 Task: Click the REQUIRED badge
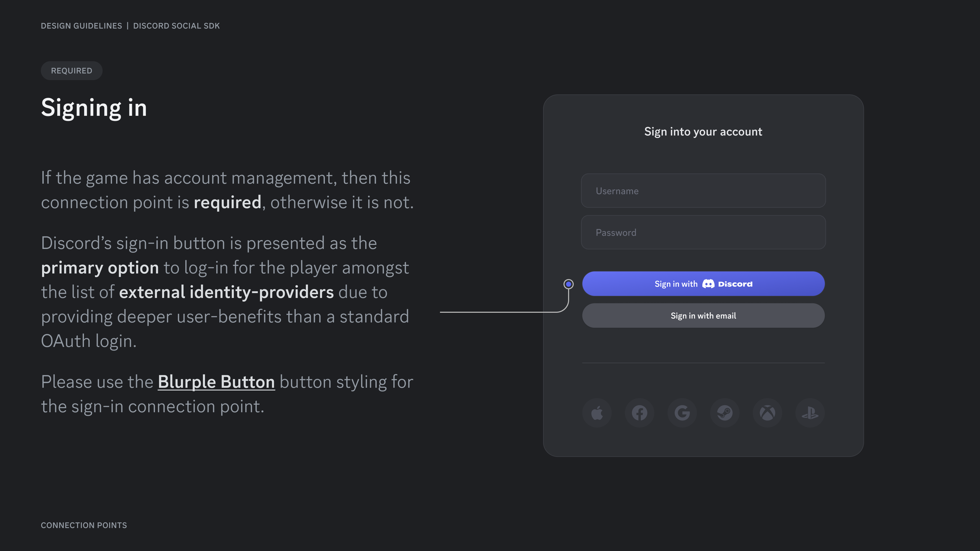71,71
